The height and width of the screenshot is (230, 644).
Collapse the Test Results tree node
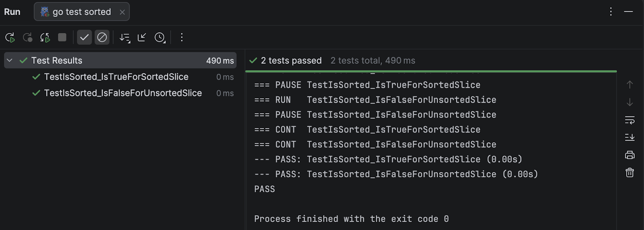point(10,60)
